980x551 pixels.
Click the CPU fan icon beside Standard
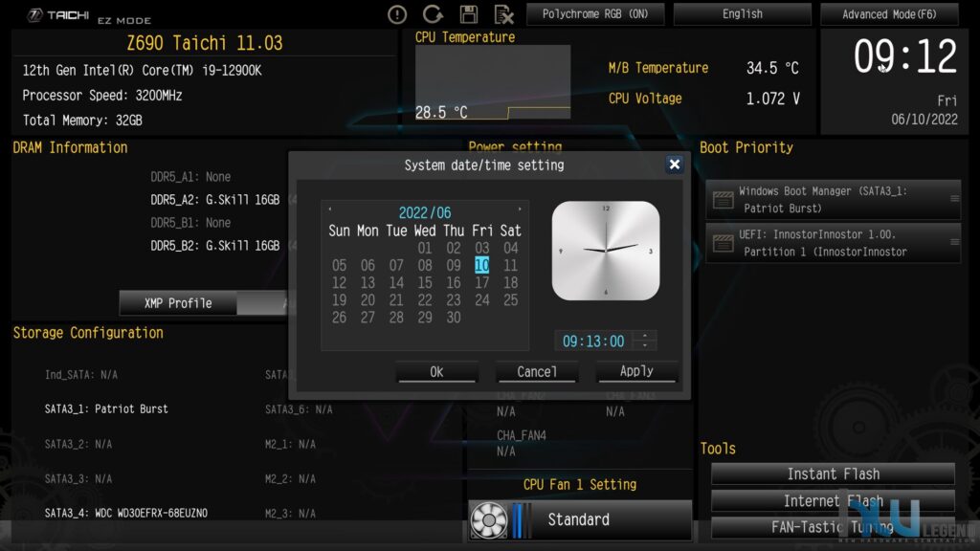489,519
